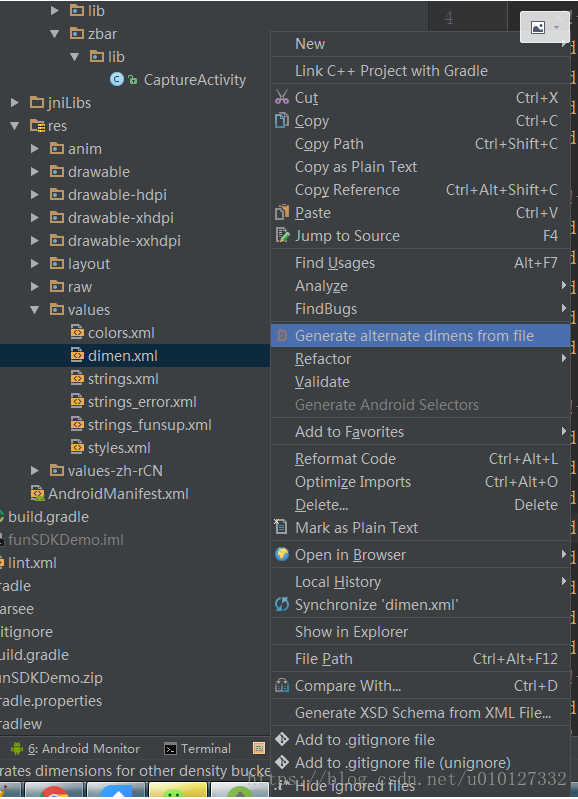578x799 pixels.
Task: Select Copy Path from context menu
Action: click(x=420, y=144)
